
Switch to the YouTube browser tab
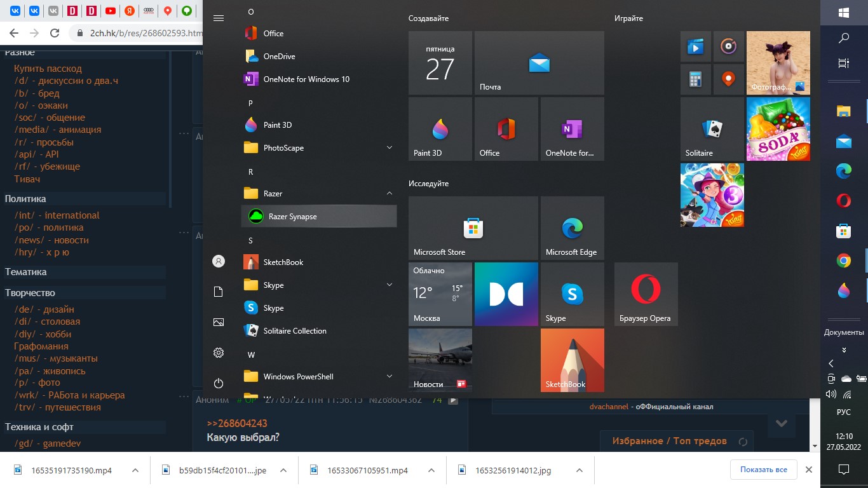111,10
